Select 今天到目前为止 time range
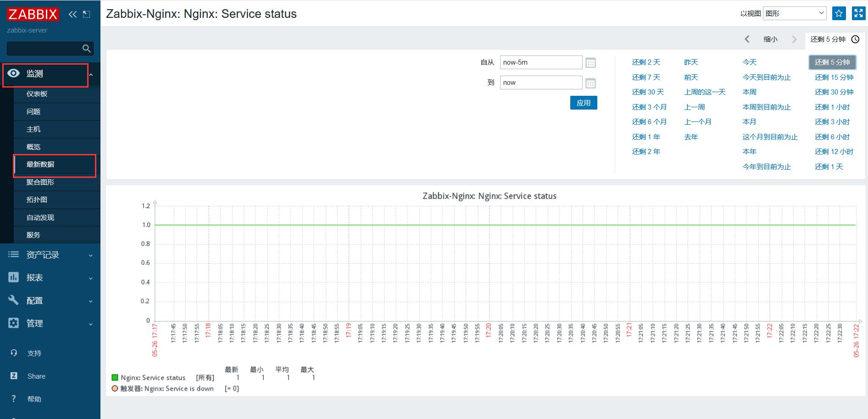The image size is (868, 419). (767, 77)
